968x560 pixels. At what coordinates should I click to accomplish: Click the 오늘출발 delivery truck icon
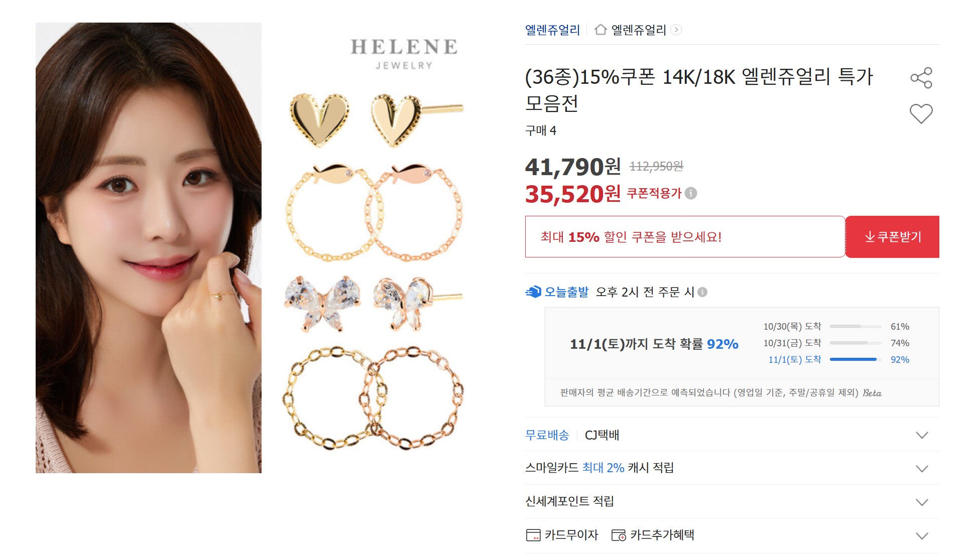pyautogui.click(x=533, y=292)
